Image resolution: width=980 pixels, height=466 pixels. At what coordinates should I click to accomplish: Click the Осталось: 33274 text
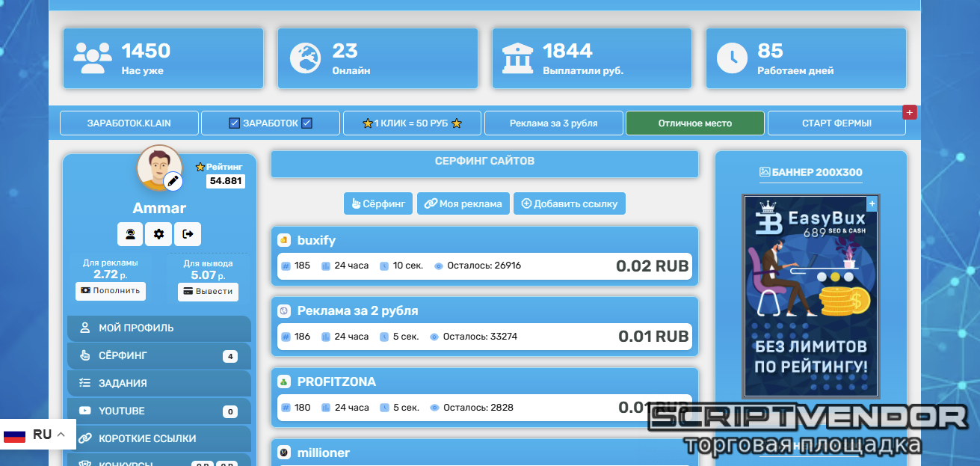(x=480, y=337)
